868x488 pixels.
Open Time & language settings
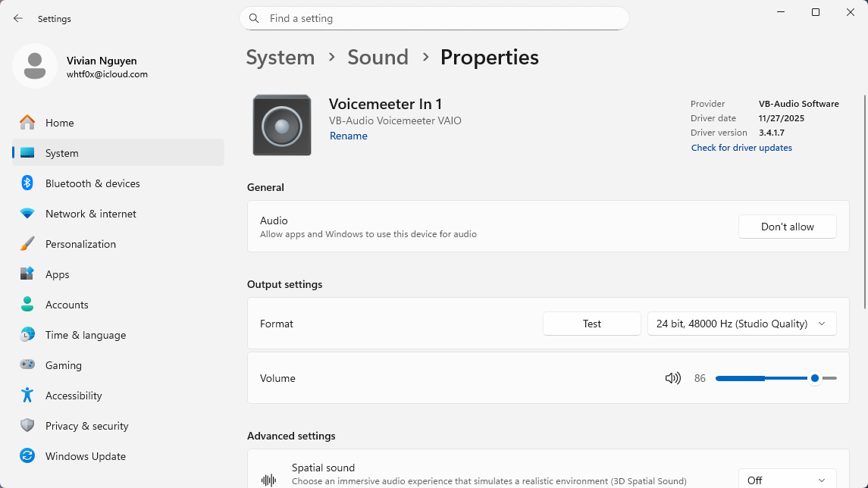pos(86,335)
